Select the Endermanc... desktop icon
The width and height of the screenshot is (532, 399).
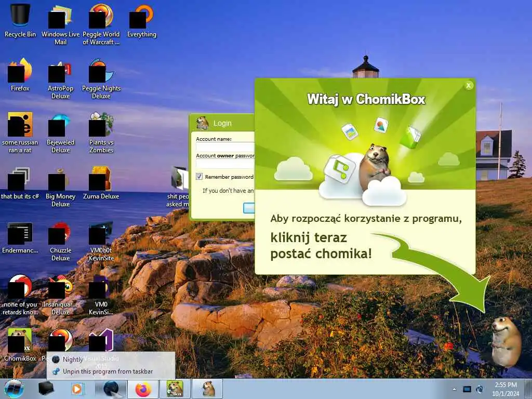point(20,237)
